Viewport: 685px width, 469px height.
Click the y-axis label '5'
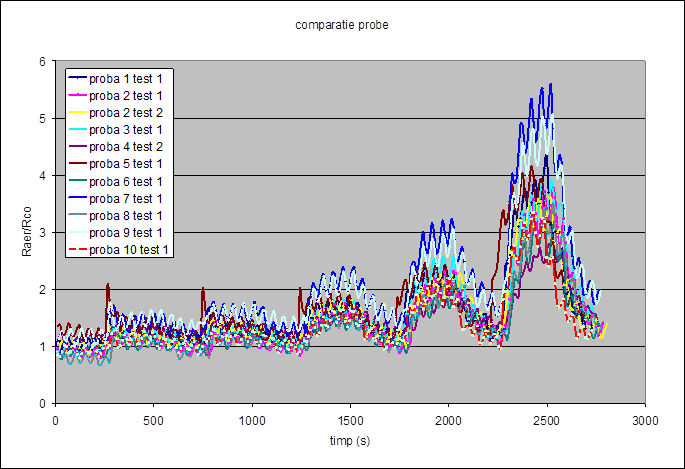click(42, 119)
